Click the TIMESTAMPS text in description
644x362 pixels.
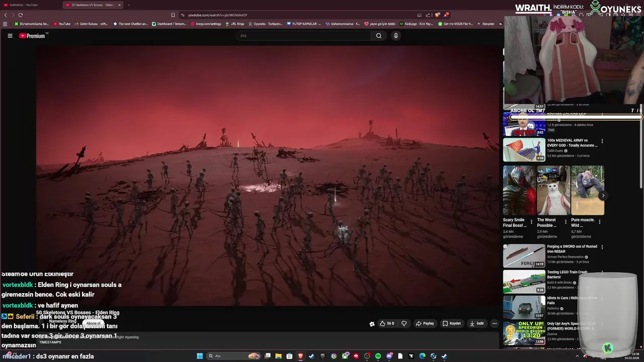pyautogui.click(x=50, y=342)
